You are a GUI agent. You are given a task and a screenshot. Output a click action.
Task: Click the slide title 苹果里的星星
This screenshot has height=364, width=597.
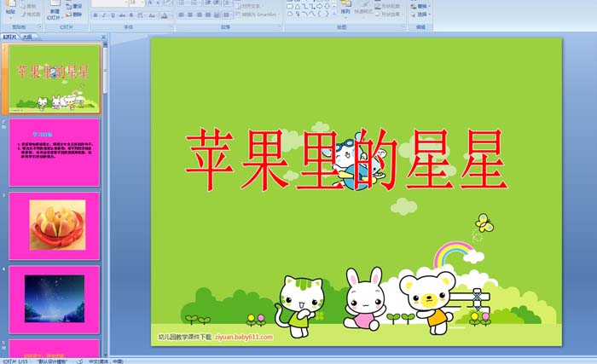pos(346,159)
